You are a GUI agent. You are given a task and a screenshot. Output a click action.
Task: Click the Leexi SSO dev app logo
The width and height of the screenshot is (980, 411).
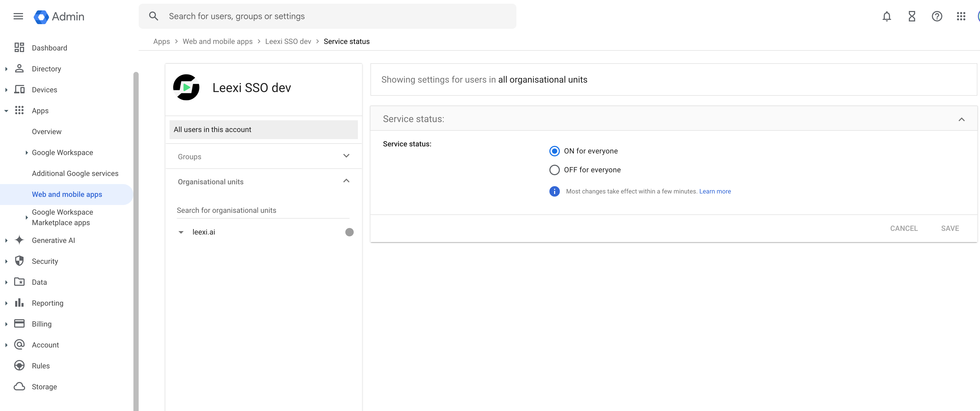tap(186, 87)
